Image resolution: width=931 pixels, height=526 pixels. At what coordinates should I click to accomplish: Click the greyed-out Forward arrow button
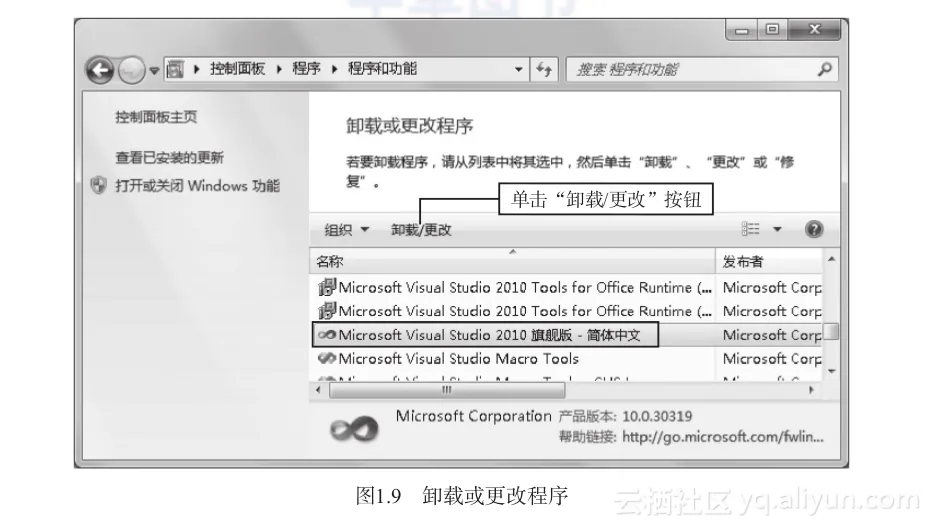tap(131, 71)
